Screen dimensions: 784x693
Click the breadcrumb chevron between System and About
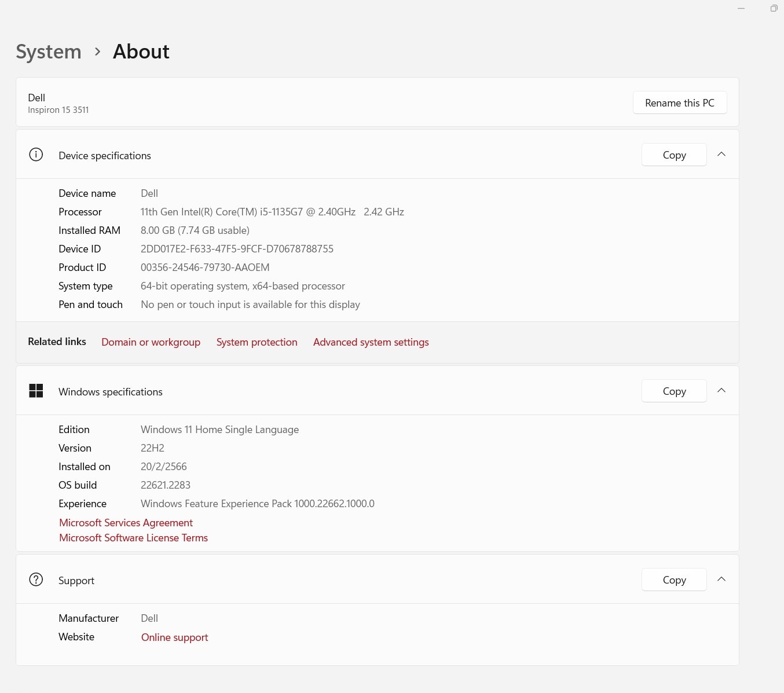[x=97, y=52]
